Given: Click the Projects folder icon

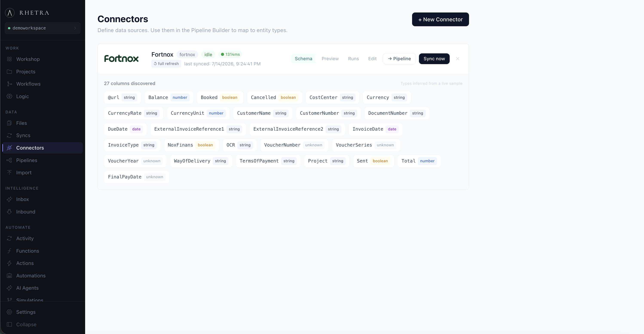Looking at the screenshot, I should [x=9, y=72].
